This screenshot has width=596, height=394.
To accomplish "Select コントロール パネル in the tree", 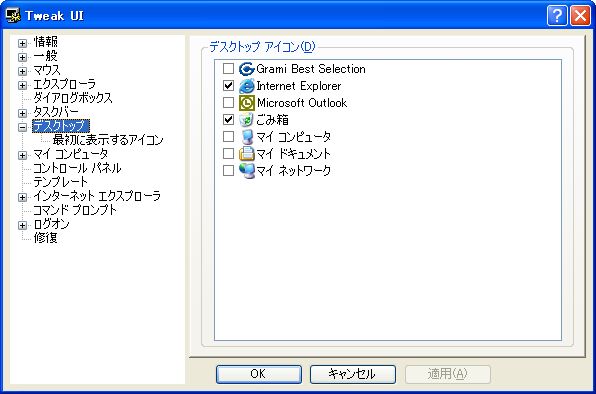I will pos(77,168).
